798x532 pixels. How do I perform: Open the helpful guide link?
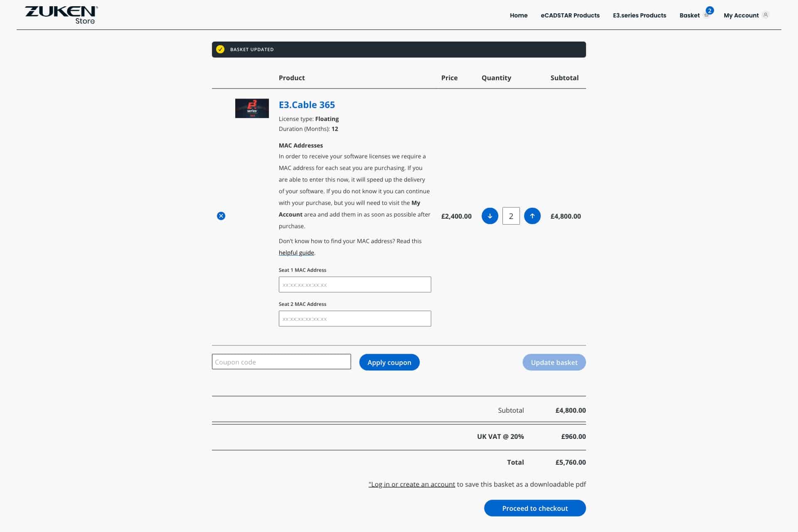[x=296, y=253]
